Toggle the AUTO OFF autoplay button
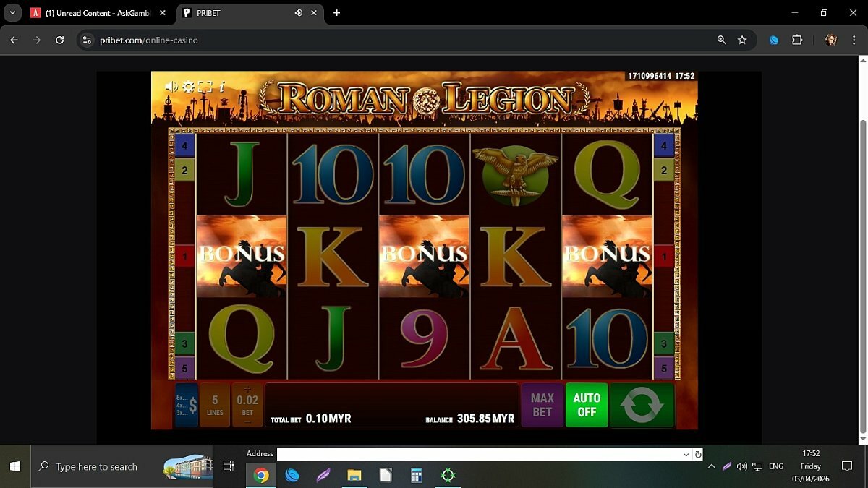Viewport: 868px width, 488px height. pyautogui.click(x=587, y=405)
